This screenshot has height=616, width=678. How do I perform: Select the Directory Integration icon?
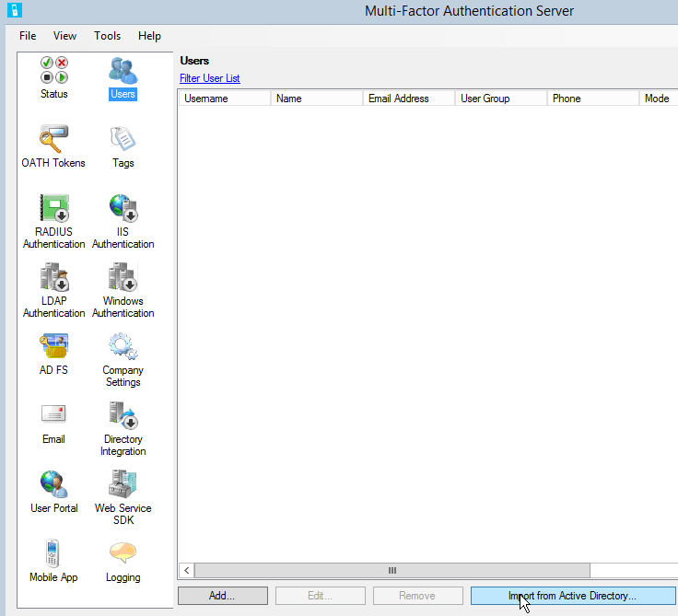tap(123, 416)
